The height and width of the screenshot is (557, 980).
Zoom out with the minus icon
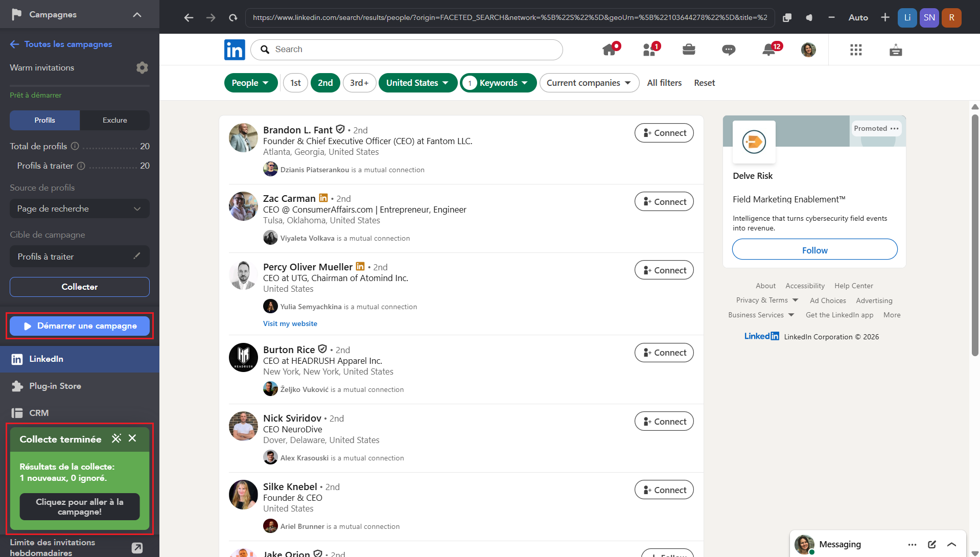831,17
